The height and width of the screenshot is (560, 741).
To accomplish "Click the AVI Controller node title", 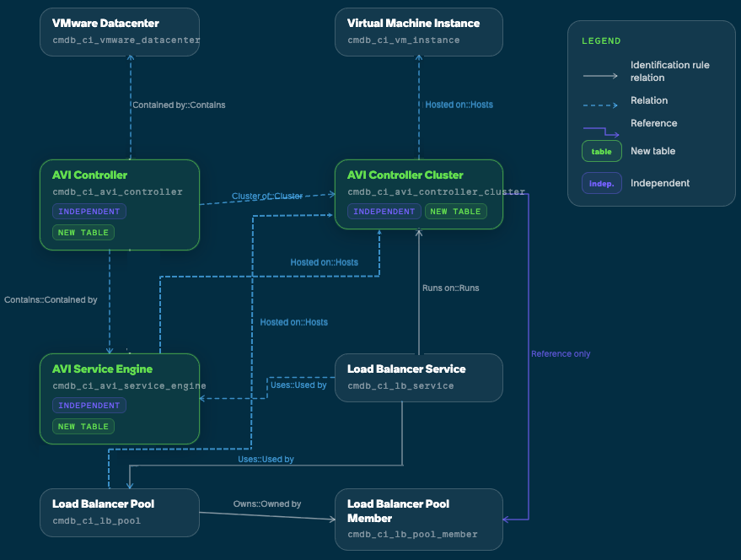I will tap(90, 175).
